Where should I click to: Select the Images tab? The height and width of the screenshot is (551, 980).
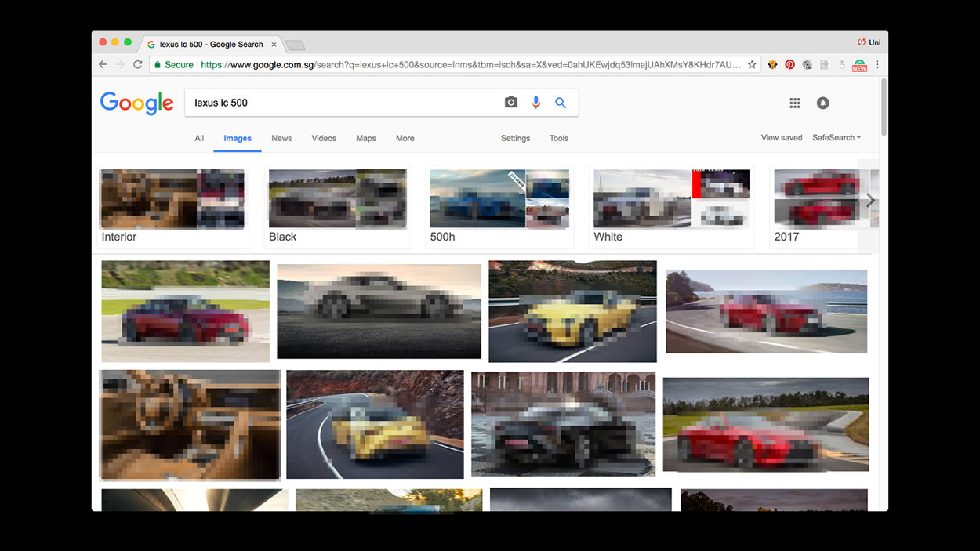tap(238, 138)
